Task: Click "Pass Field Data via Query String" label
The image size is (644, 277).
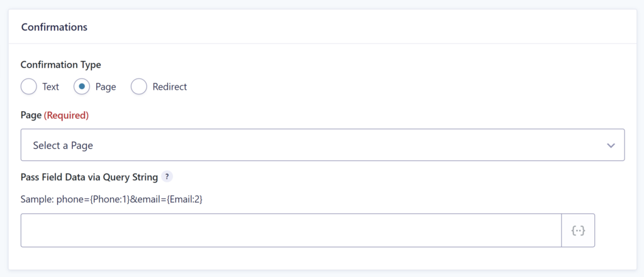Action: point(89,177)
